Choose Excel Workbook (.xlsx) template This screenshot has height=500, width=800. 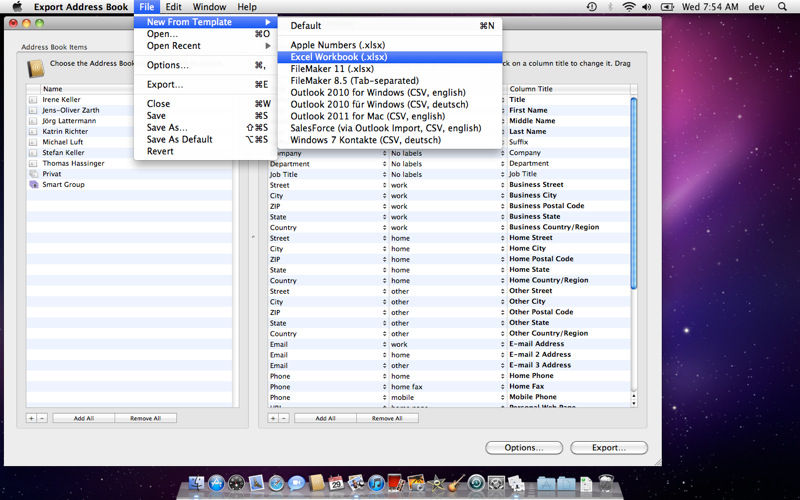click(390, 57)
